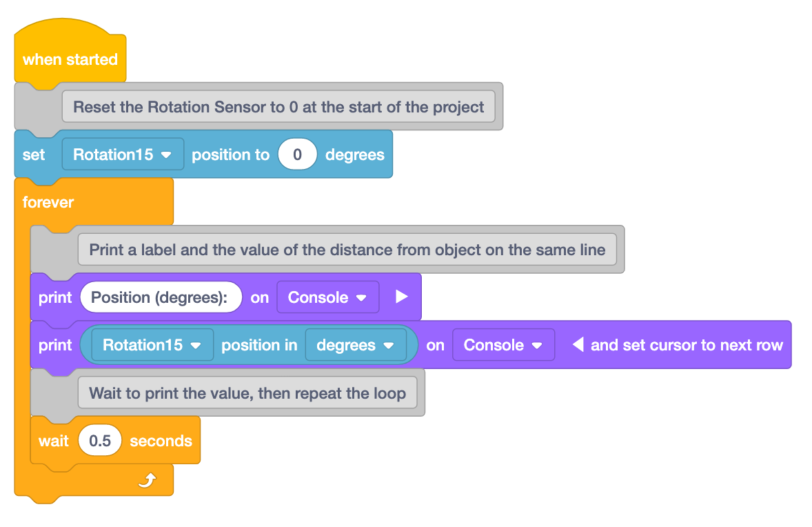The height and width of the screenshot is (527, 812).
Task: Edit the 0.5 seconds wait value
Action: [100, 439]
